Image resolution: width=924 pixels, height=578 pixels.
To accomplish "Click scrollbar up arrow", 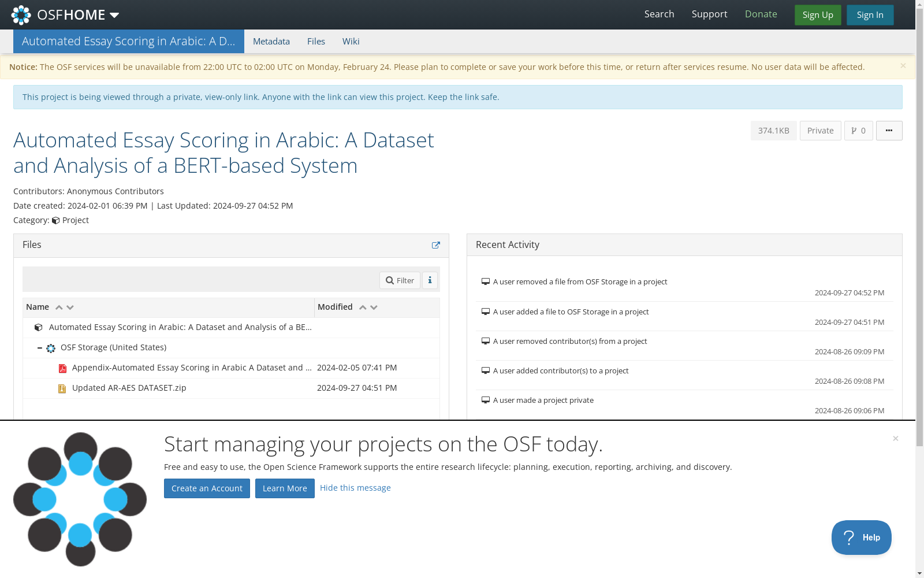I will (919, 4).
